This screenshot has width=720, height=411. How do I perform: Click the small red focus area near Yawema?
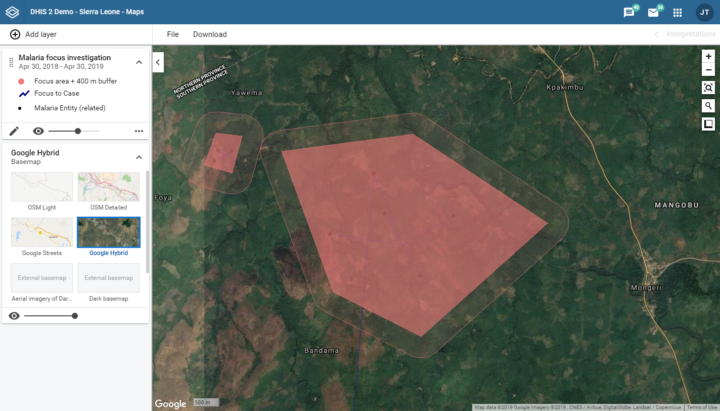[x=223, y=153]
